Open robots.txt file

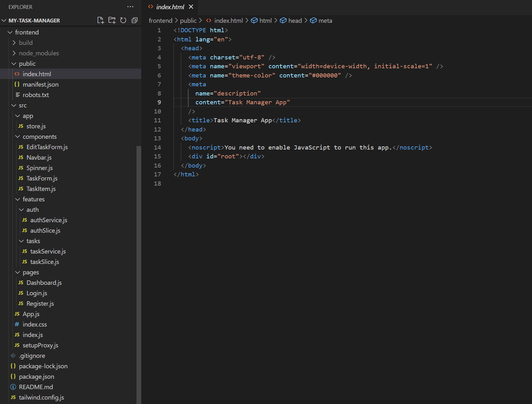(x=70, y=95)
